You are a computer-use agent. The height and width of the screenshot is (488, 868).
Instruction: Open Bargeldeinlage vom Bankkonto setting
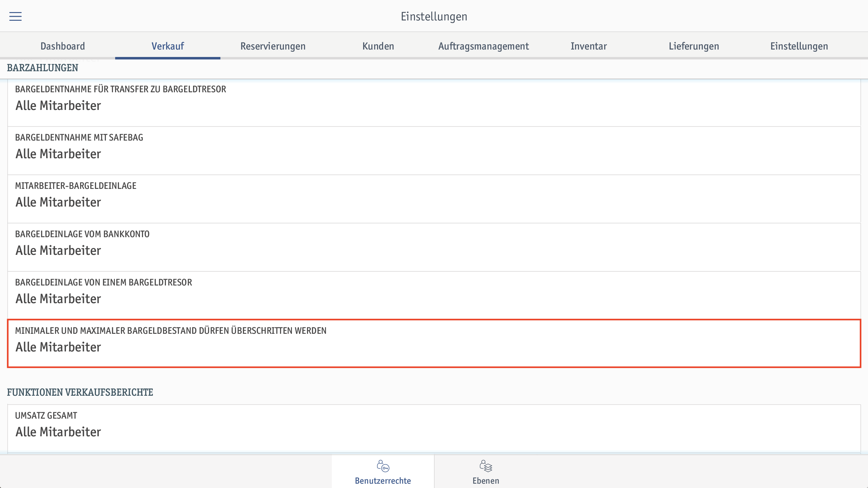(434, 247)
